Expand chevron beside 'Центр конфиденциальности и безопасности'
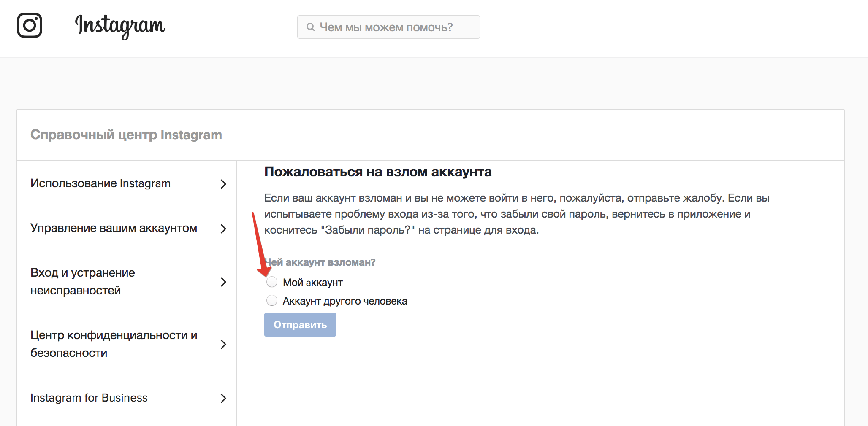 [223, 344]
